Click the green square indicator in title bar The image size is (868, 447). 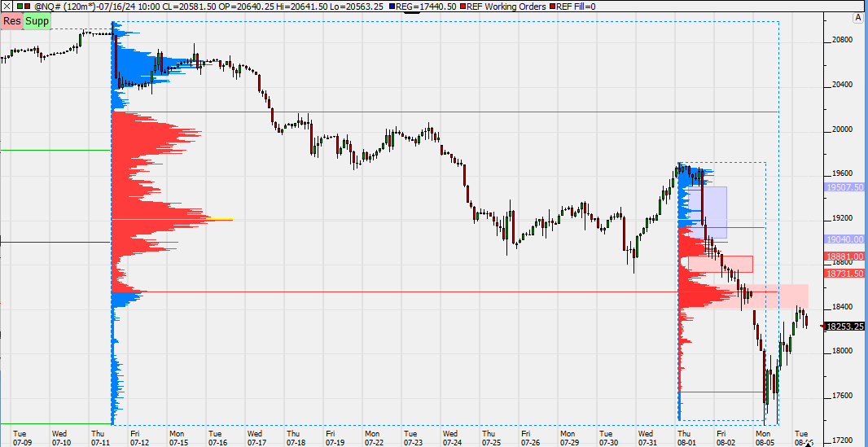20,7
